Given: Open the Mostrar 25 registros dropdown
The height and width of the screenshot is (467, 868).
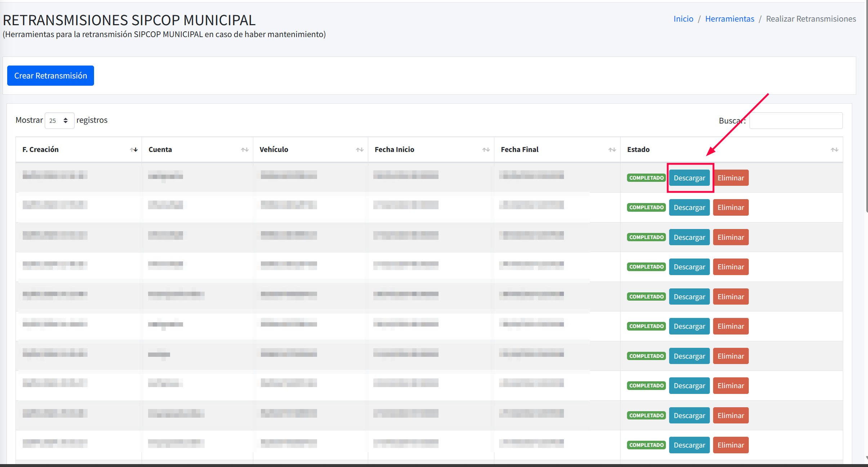Looking at the screenshot, I should [59, 121].
